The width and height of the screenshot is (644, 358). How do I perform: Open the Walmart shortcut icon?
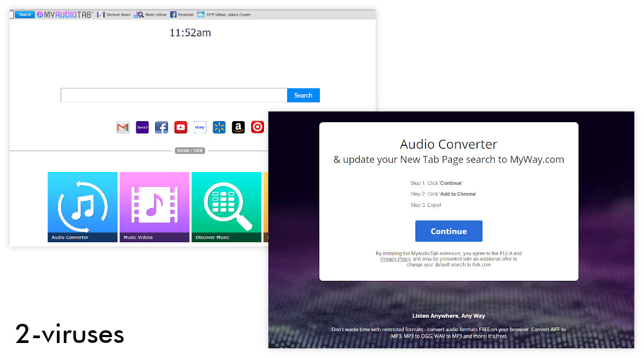click(x=219, y=127)
